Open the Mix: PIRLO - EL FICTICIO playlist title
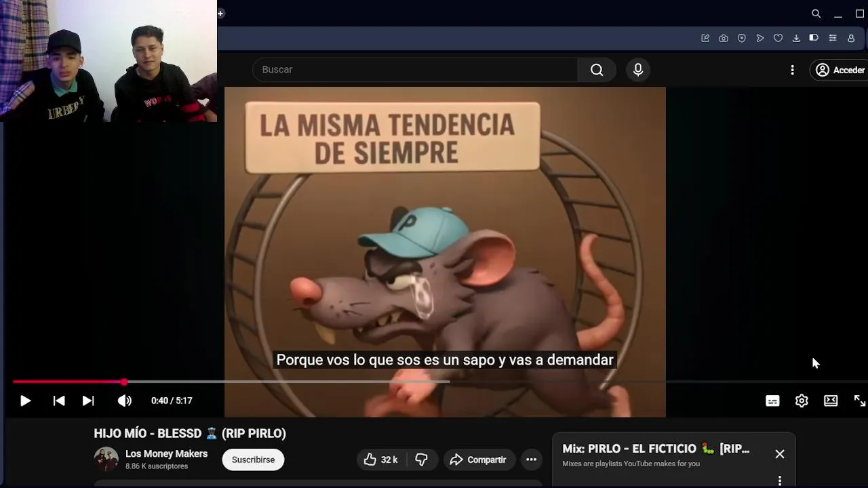 pyautogui.click(x=656, y=449)
